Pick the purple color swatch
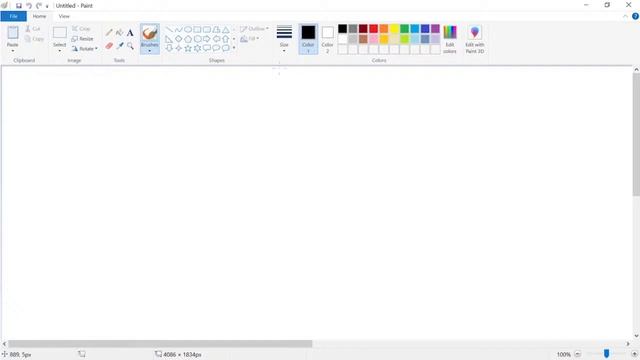 click(436, 29)
